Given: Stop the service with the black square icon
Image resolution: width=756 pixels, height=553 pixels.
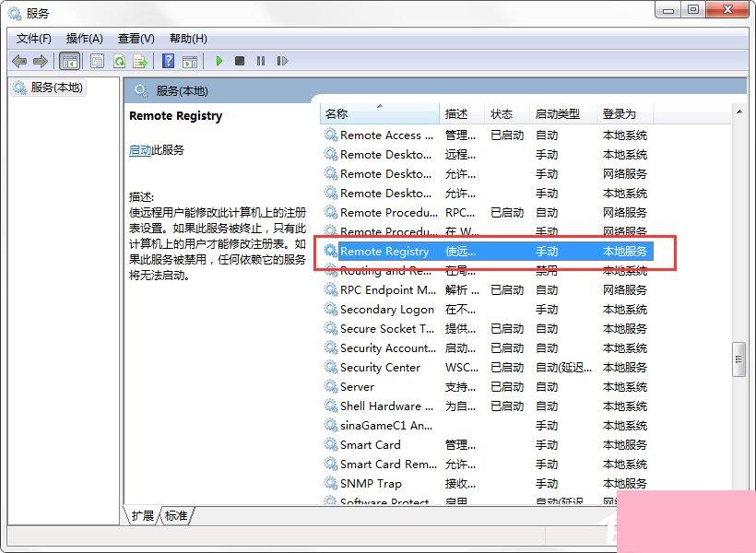Looking at the screenshot, I should click(240, 61).
